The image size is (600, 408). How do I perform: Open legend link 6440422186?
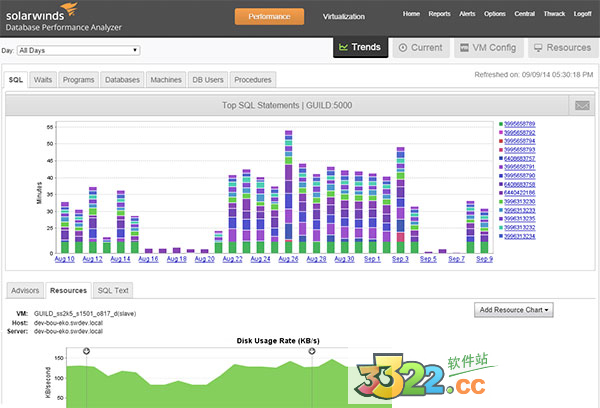click(520, 193)
